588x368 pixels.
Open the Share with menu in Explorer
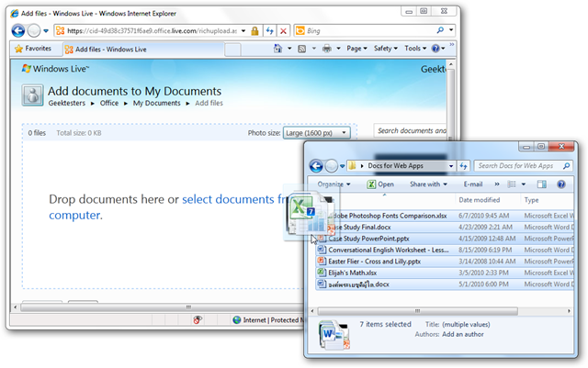click(428, 184)
